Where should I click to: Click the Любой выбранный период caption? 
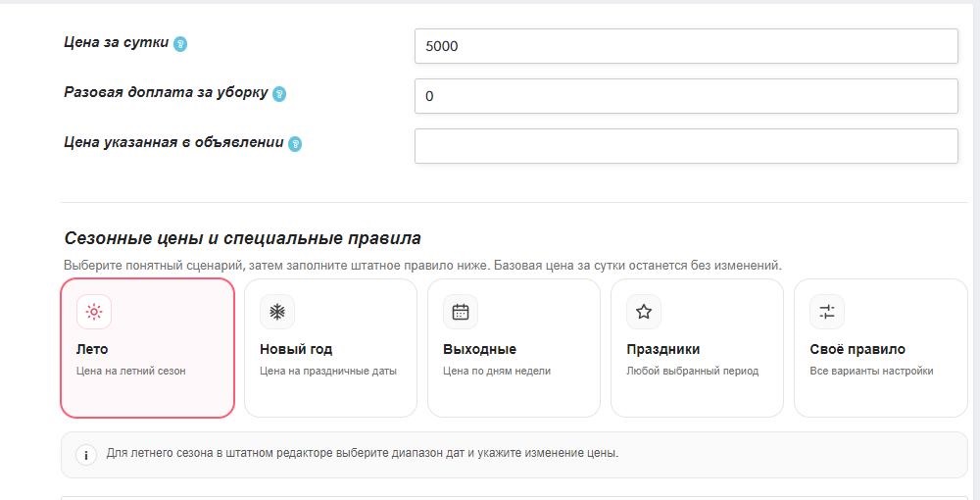(693, 372)
